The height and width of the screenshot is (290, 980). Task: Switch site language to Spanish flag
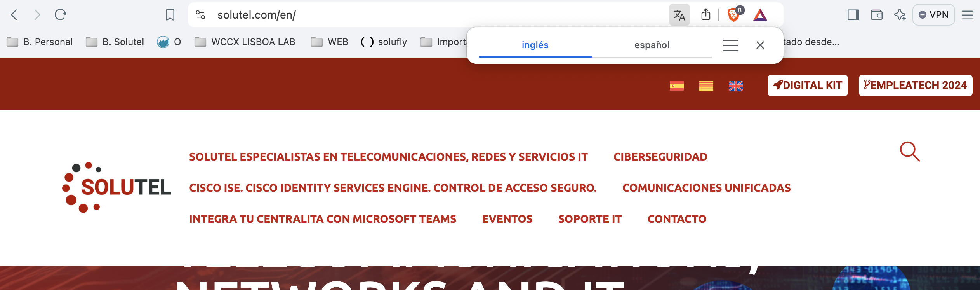pyautogui.click(x=677, y=86)
